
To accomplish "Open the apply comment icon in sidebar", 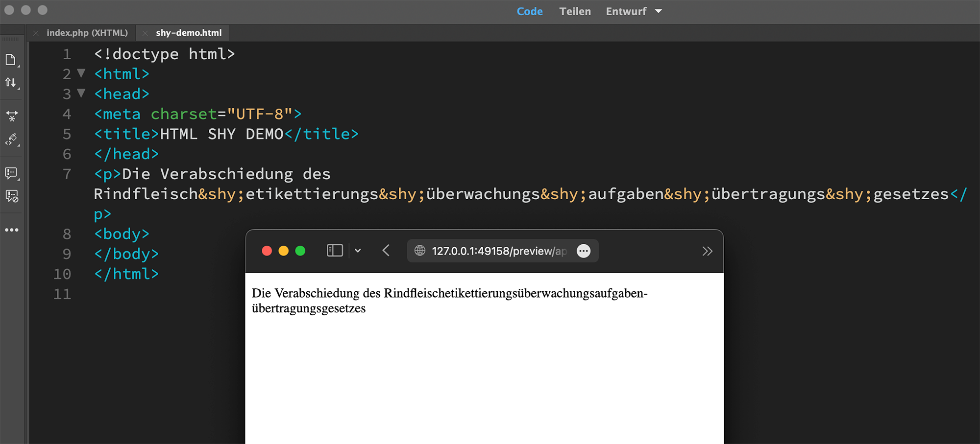I will 11,173.
